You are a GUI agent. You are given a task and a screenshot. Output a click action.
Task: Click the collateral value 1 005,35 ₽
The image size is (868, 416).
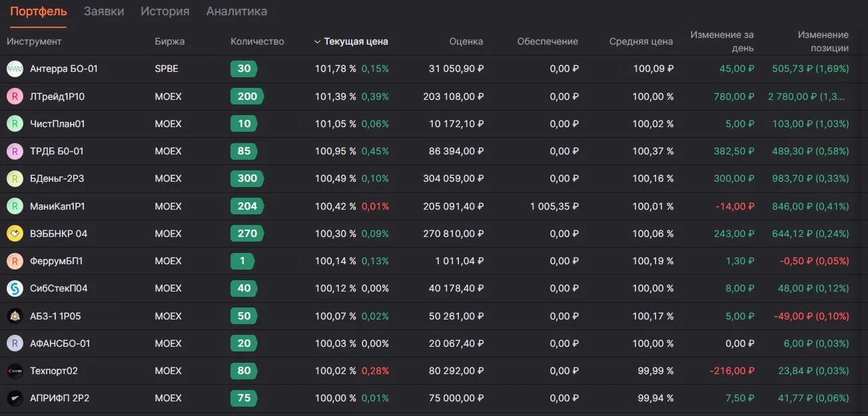click(x=554, y=206)
